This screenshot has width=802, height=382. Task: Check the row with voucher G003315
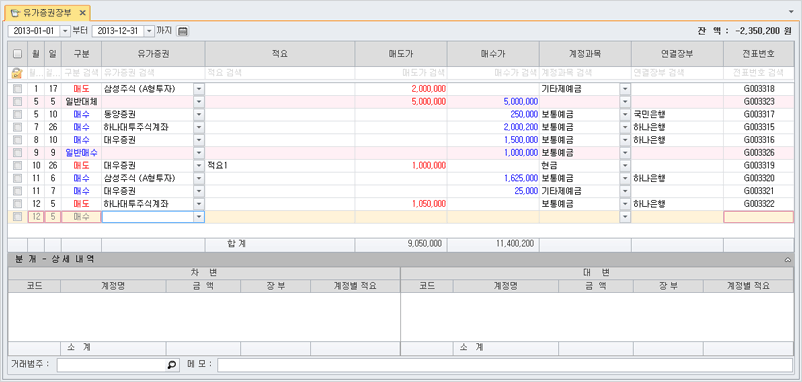17,127
